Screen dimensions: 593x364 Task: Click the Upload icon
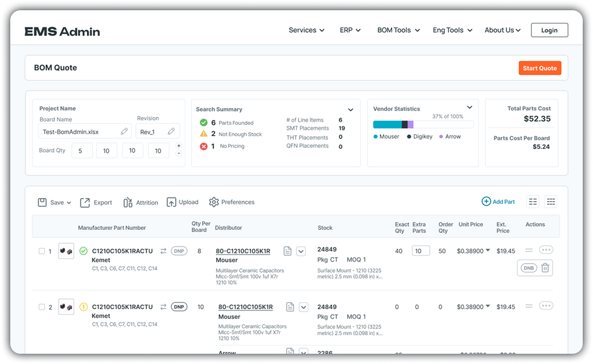point(171,202)
